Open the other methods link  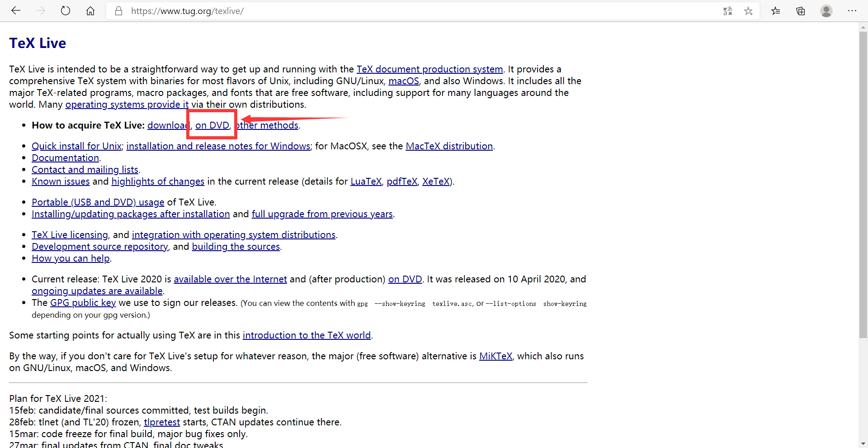(x=268, y=125)
